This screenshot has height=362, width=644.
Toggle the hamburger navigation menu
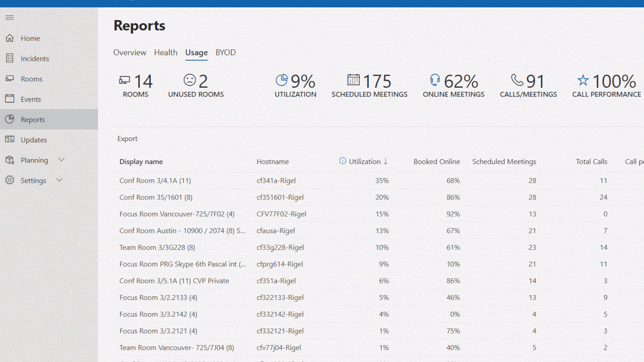(9, 18)
